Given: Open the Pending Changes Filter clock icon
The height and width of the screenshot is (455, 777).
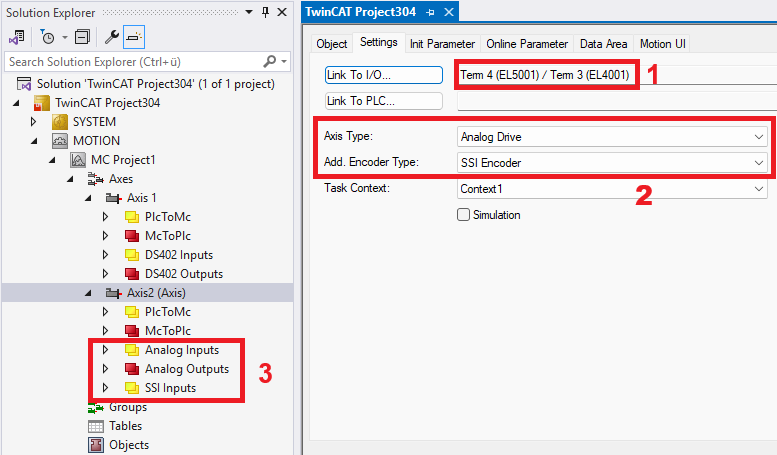Looking at the screenshot, I should coord(48,37).
